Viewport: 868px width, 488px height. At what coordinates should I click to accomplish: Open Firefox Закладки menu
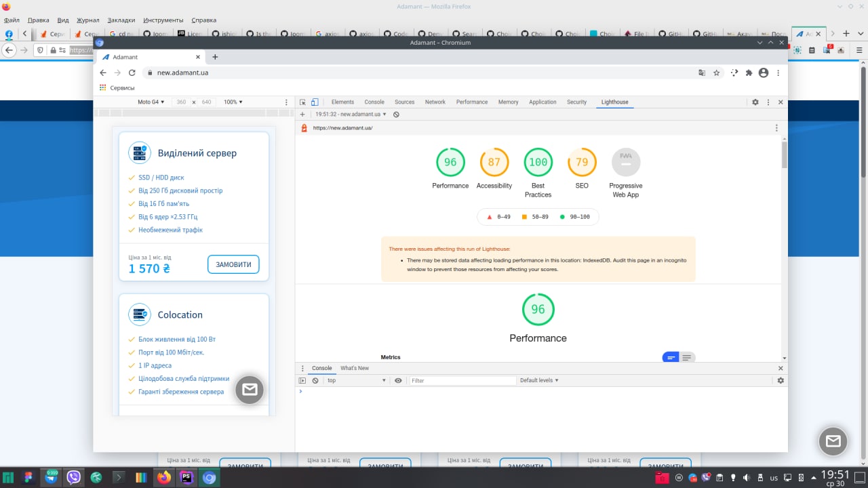(x=121, y=20)
